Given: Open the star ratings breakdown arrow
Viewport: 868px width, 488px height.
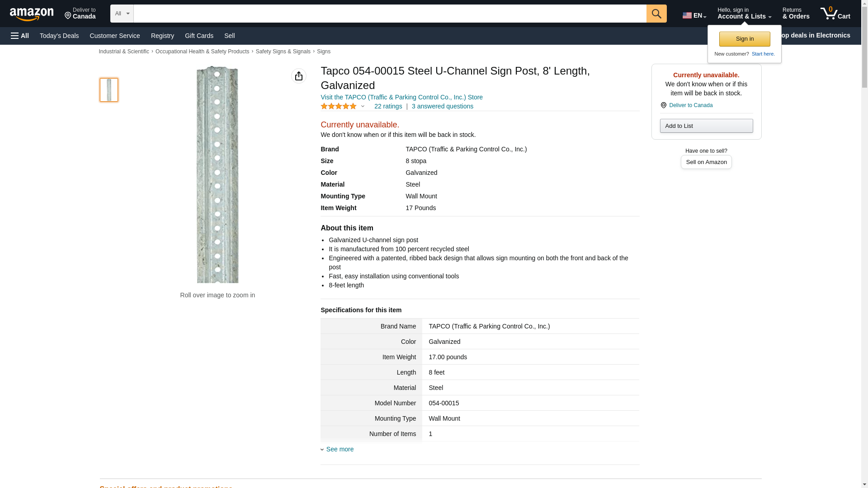Looking at the screenshot, I should tap(363, 107).
